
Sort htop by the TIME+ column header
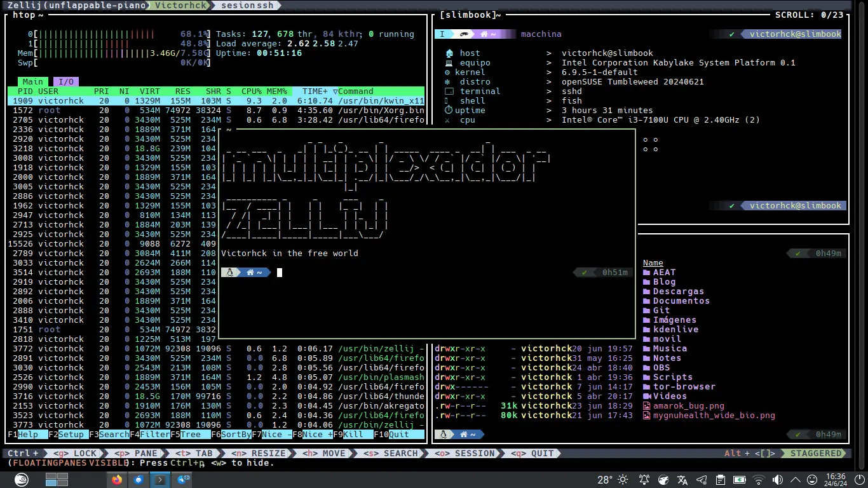tap(315, 91)
